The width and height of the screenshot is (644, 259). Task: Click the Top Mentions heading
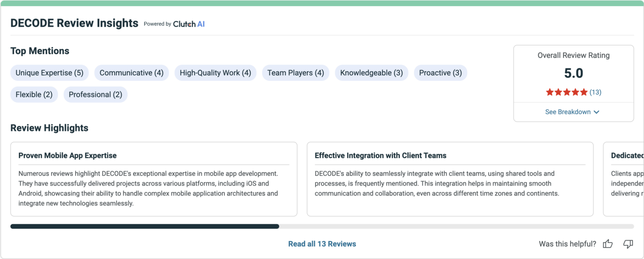coord(40,51)
